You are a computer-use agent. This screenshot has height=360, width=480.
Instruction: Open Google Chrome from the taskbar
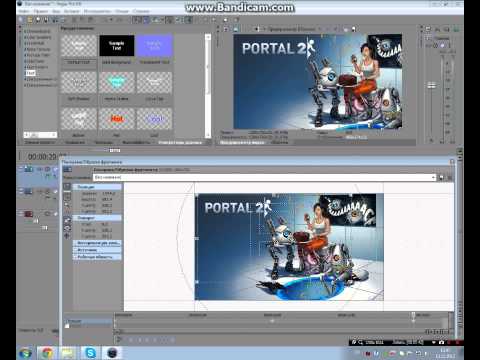[47, 353]
